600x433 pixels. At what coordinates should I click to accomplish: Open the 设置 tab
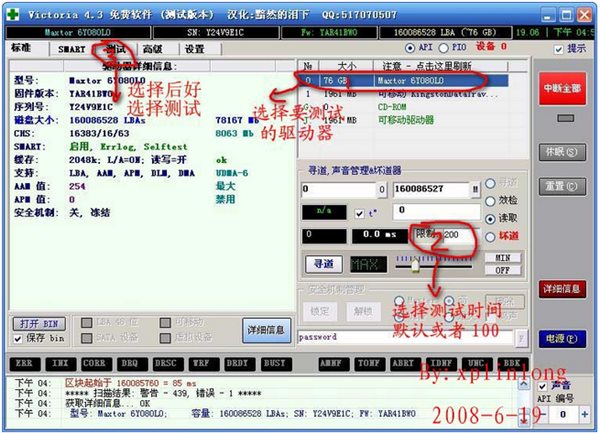point(194,49)
